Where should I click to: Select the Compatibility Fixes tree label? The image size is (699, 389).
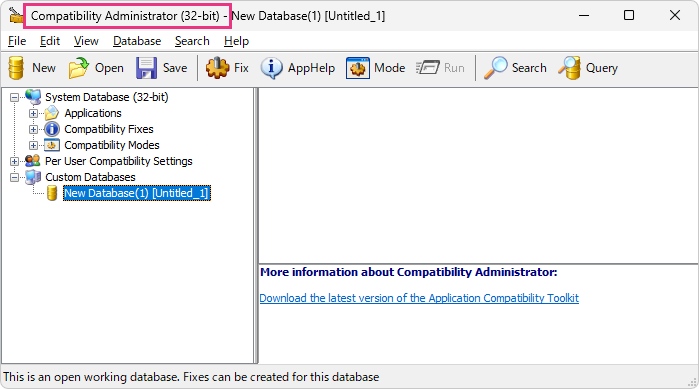click(109, 129)
